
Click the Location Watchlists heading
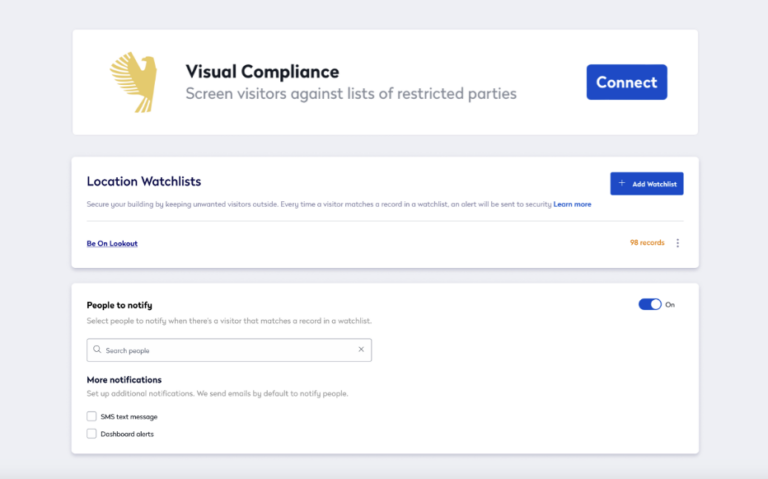point(144,181)
